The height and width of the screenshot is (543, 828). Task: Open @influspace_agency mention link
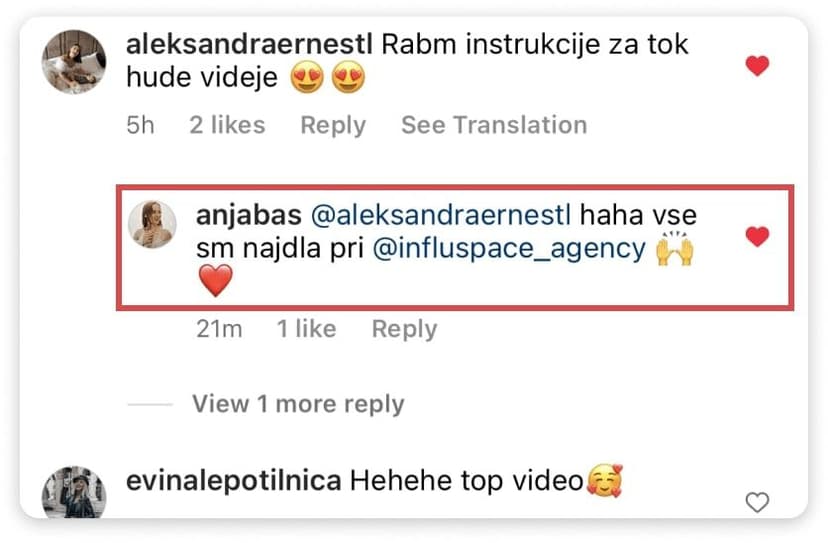click(x=509, y=248)
